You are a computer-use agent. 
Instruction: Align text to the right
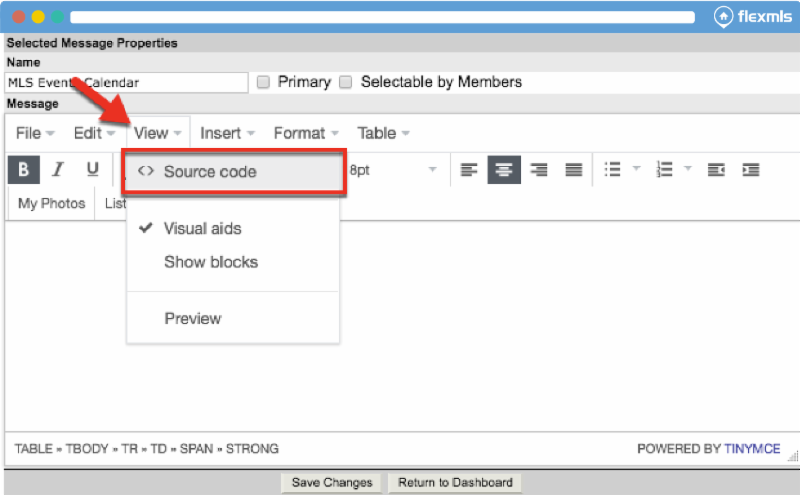pyautogui.click(x=539, y=170)
